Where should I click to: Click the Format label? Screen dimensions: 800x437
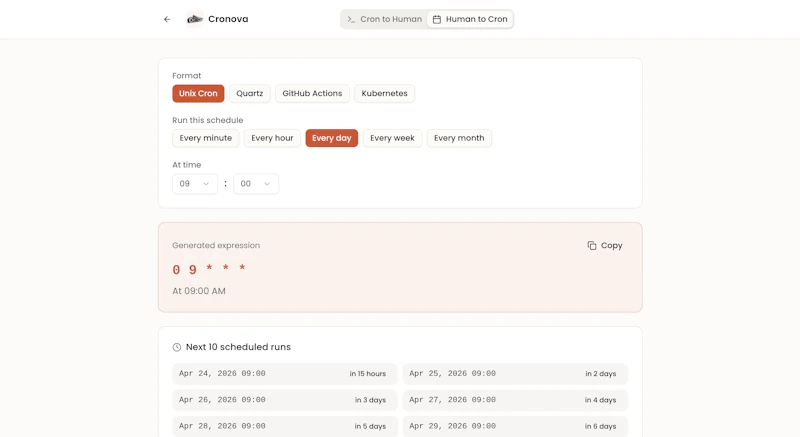(187, 76)
